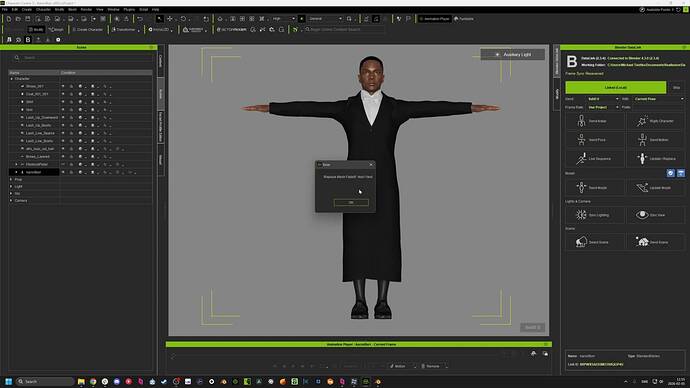Click the Live Sequence running figure icon
This screenshot has height=388, width=690.
(581, 158)
